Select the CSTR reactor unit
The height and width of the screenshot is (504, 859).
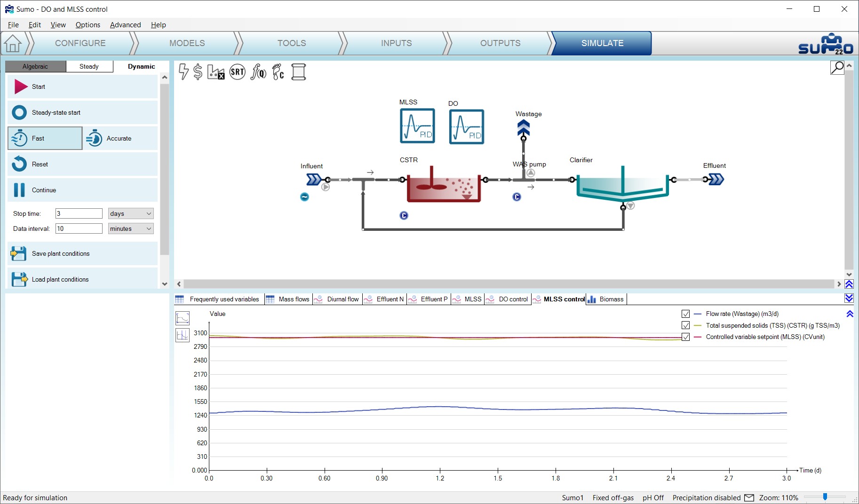[x=443, y=184]
